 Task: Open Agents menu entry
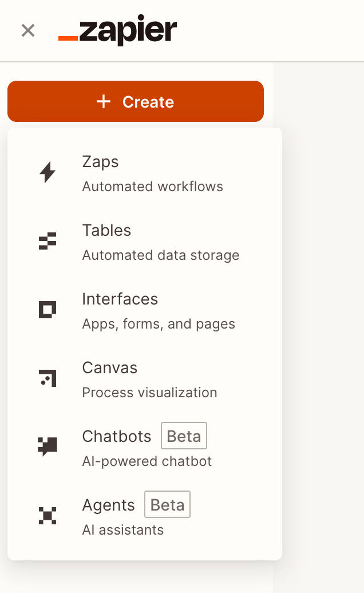pyautogui.click(x=109, y=505)
